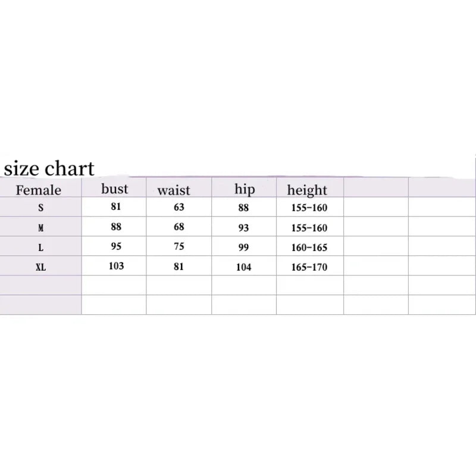Viewport: 476px width, 476px height.
Task: Click the L size row label
Action: click(40, 248)
